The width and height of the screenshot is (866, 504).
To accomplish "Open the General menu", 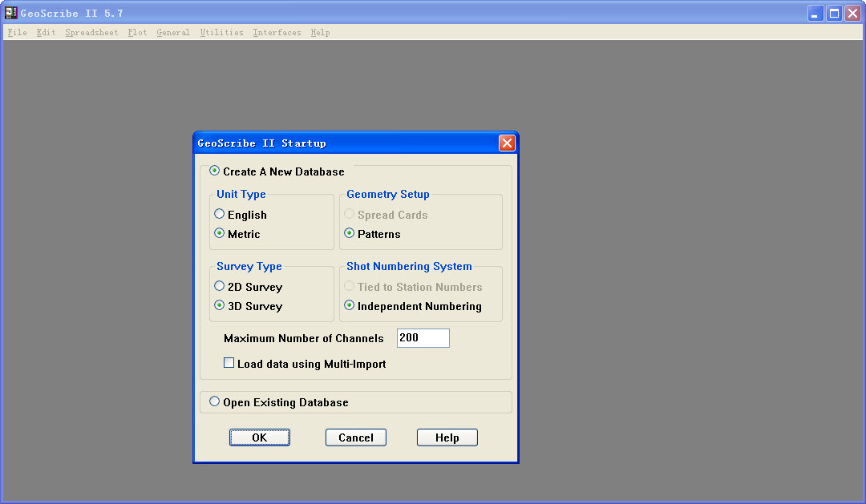I will click(x=173, y=33).
